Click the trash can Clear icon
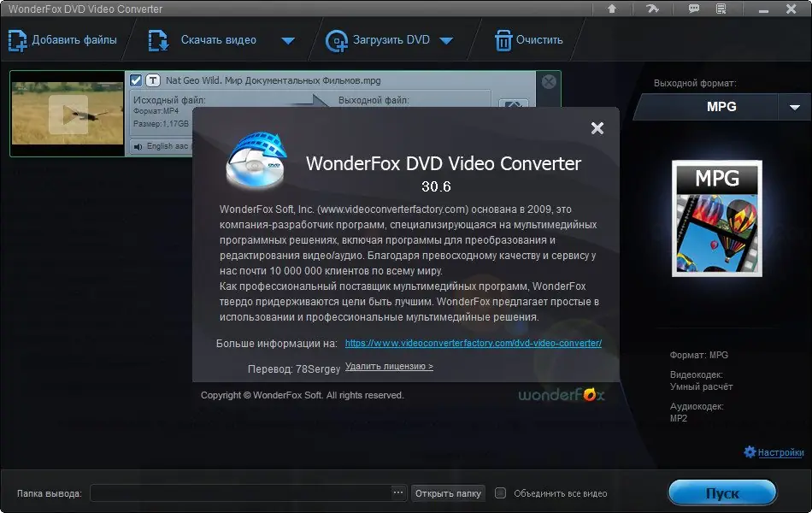 pos(503,40)
